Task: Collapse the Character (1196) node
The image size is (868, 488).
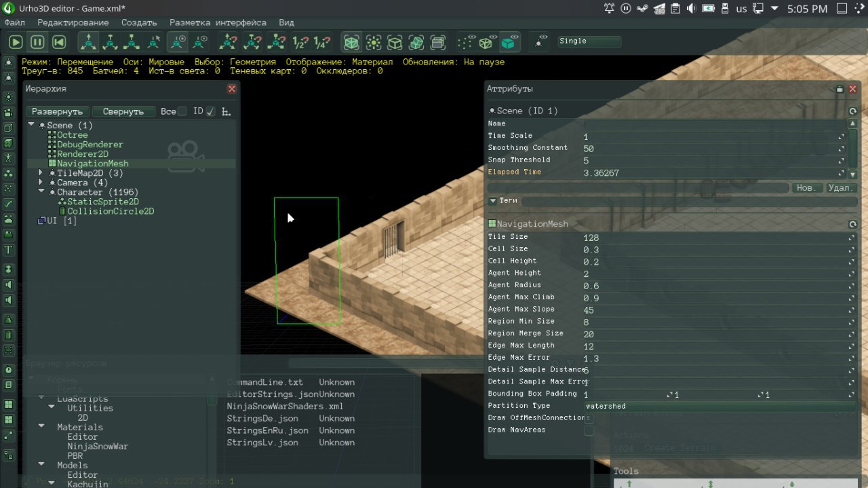Action: pos(41,192)
